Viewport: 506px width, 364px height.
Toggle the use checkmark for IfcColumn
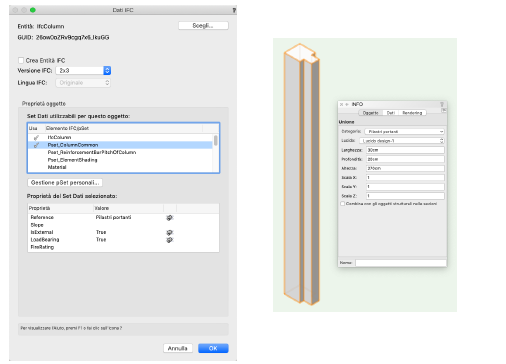pyautogui.click(x=36, y=137)
